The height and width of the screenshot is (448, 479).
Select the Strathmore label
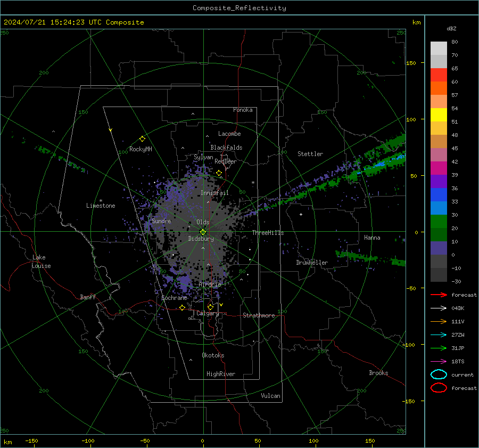[259, 315]
